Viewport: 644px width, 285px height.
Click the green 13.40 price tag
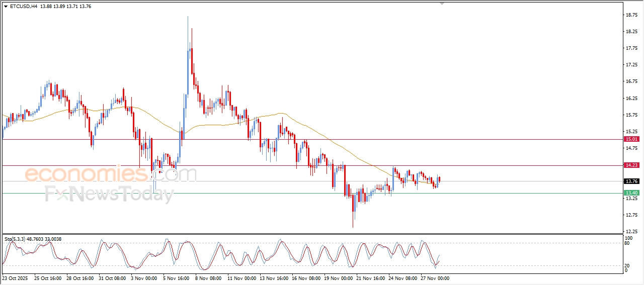[631, 193]
